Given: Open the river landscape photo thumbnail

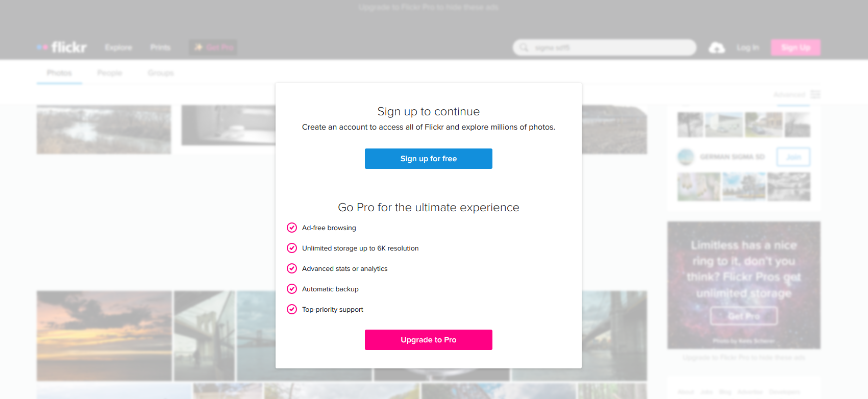Looking at the screenshot, I should [x=104, y=130].
